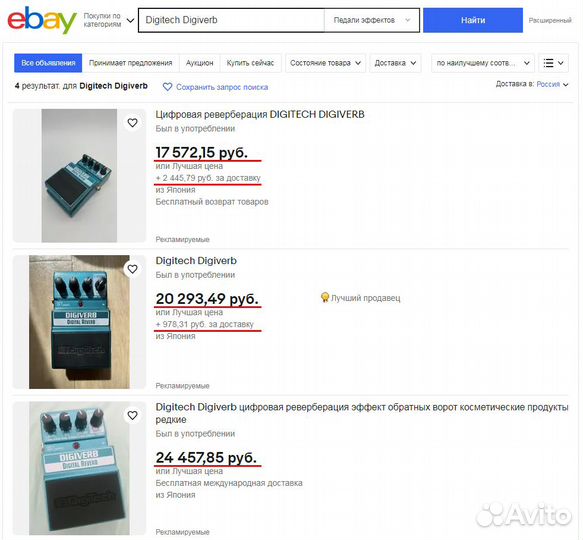Toggle watchlist heart on 24 457,85 руб. listing
583x540 pixels.
click(132, 415)
